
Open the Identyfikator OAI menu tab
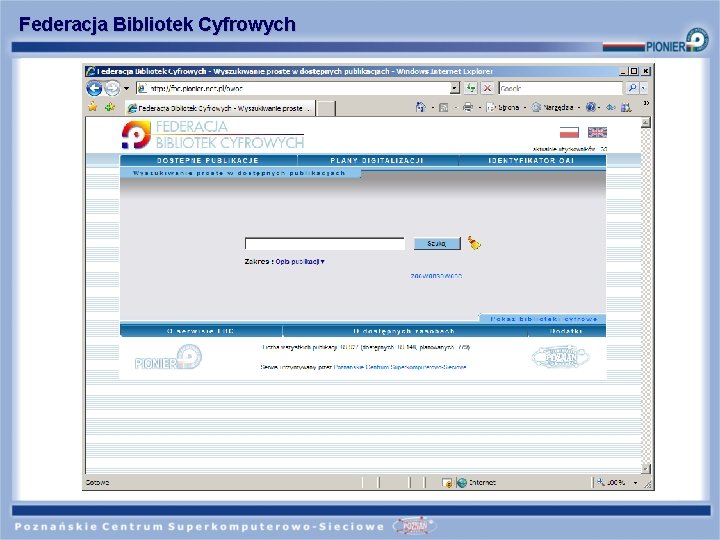click(532, 160)
